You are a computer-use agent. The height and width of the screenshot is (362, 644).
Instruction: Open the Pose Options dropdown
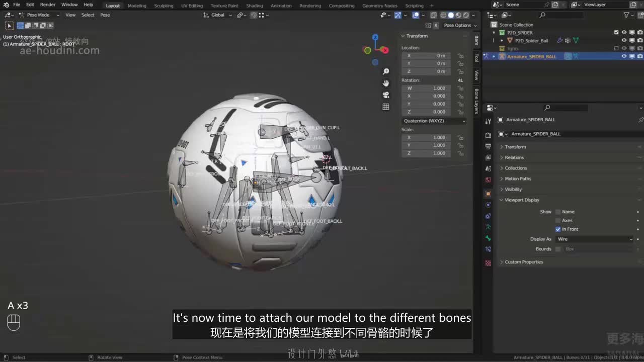coord(460,25)
